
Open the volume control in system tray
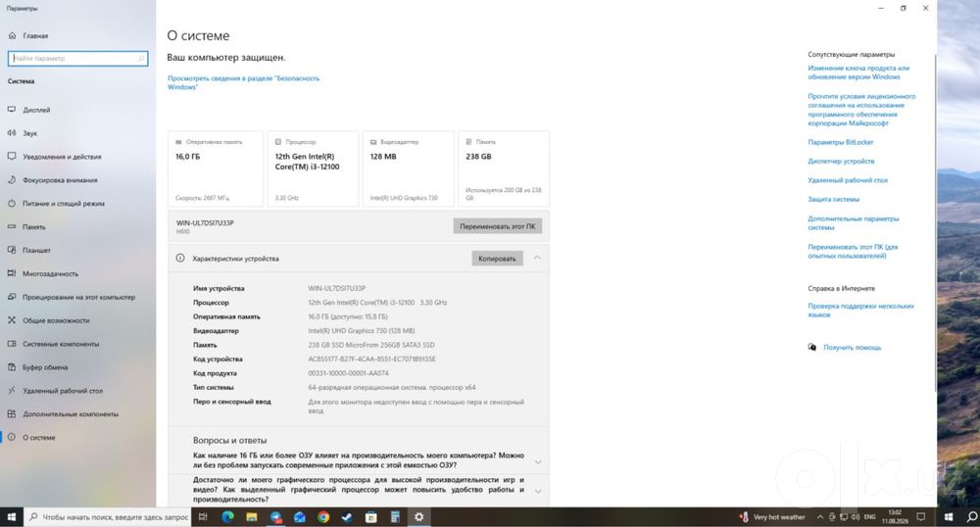(x=855, y=517)
